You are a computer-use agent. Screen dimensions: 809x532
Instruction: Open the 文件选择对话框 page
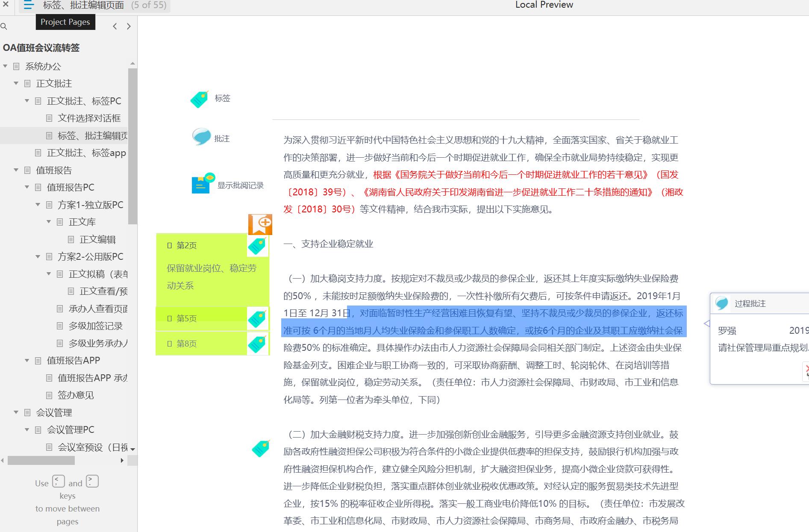pos(89,118)
